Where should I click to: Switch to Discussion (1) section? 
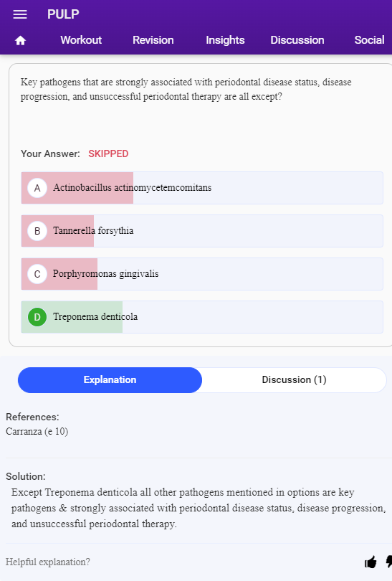[x=294, y=379]
